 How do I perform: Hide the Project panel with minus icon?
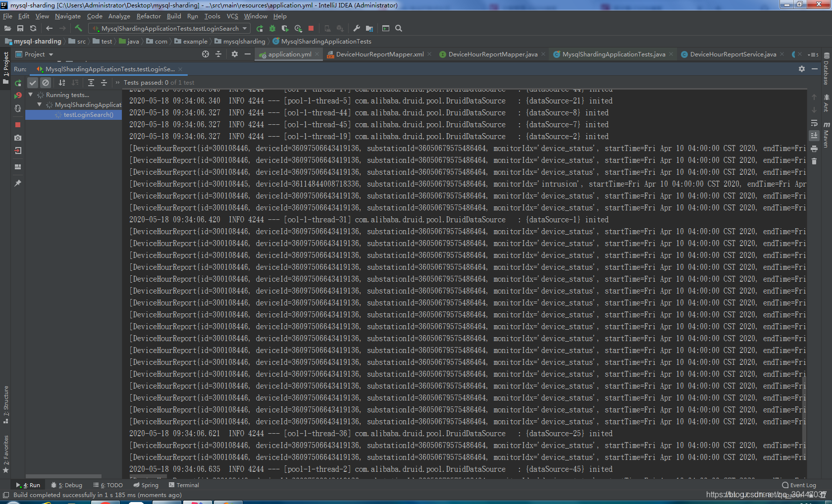248,54
